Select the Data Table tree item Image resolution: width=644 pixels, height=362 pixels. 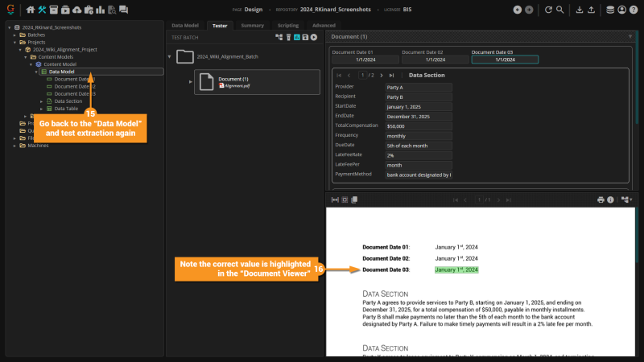pyautogui.click(x=66, y=109)
